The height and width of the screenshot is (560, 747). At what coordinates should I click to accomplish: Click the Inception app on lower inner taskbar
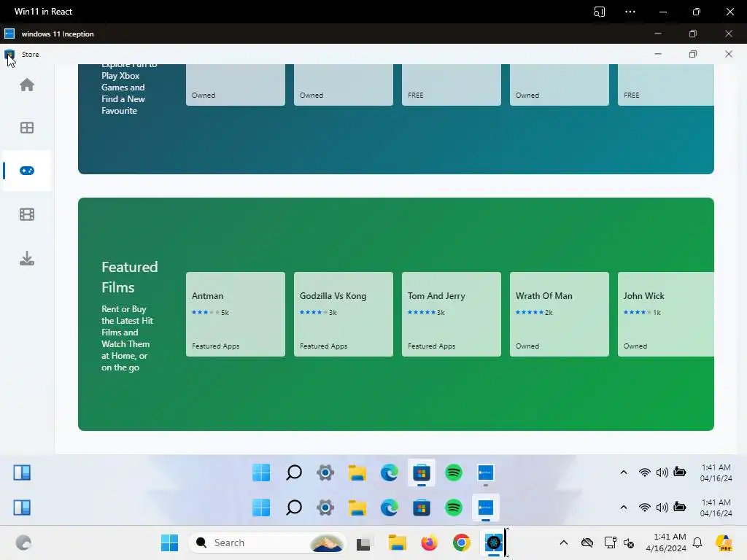tap(485, 507)
